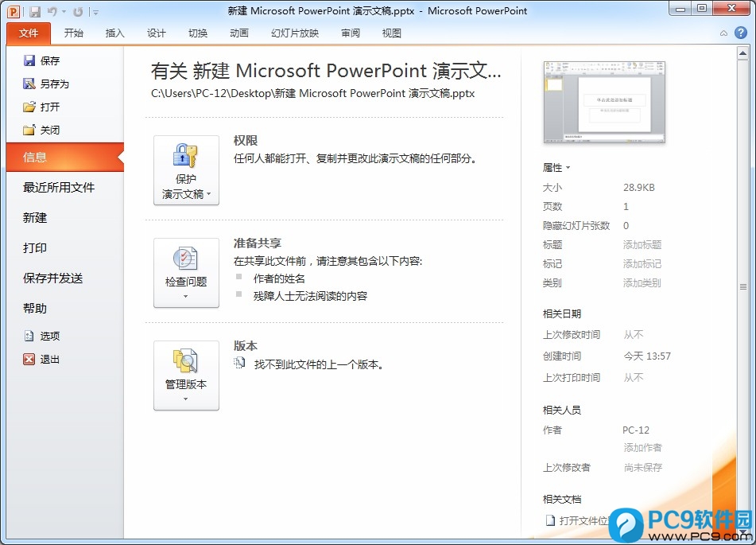Select 保存并发送 in the backstage menu
The width and height of the screenshot is (756, 545).
53,278
